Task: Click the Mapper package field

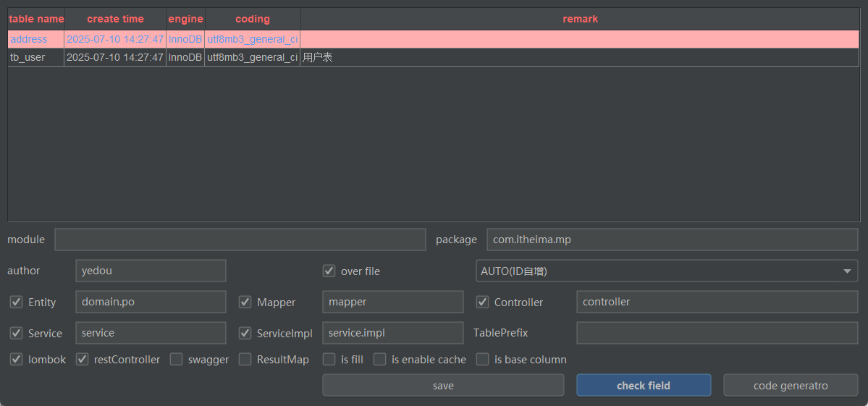Action: tap(393, 302)
